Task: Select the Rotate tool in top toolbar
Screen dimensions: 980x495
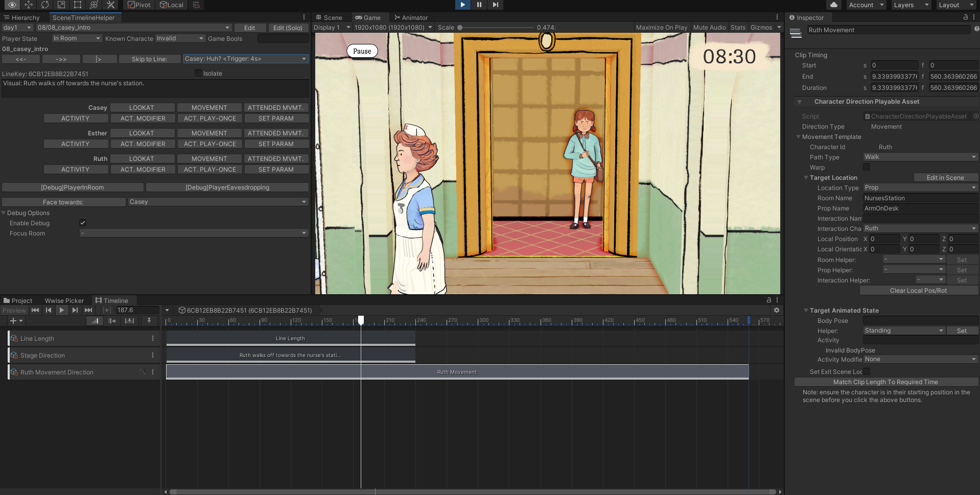Action: tap(44, 5)
